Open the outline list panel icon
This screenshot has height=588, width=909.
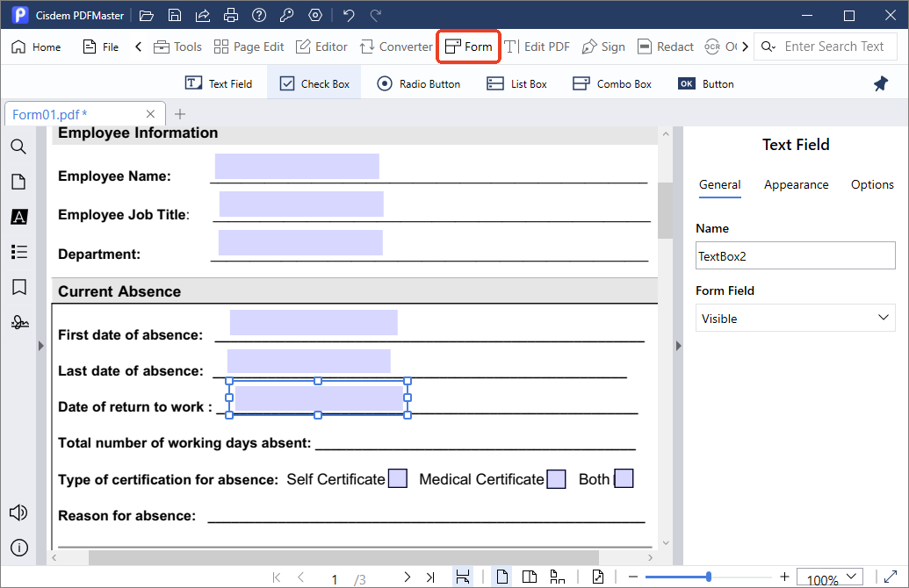pyautogui.click(x=19, y=252)
